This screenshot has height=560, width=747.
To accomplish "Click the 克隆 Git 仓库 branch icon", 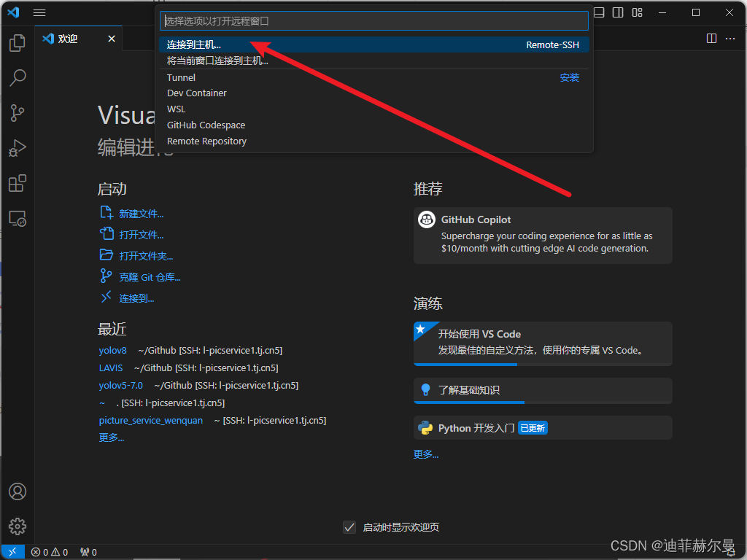I will pyautogui.click(x=106, y=276).
